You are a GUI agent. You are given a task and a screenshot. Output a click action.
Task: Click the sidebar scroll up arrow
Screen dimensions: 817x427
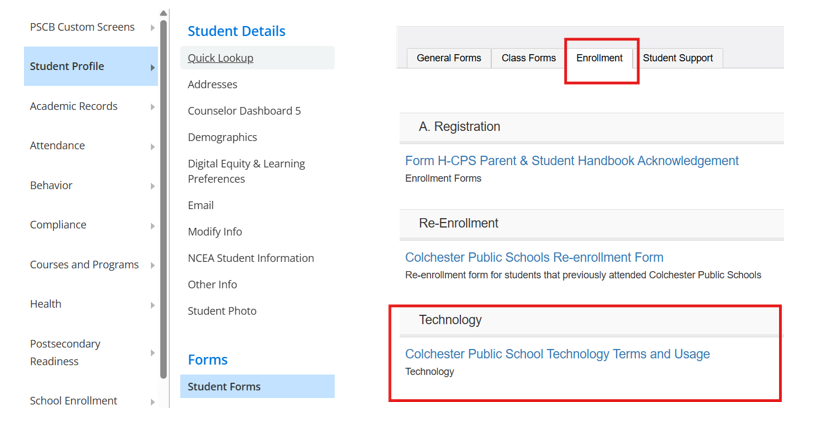[164, 13]
